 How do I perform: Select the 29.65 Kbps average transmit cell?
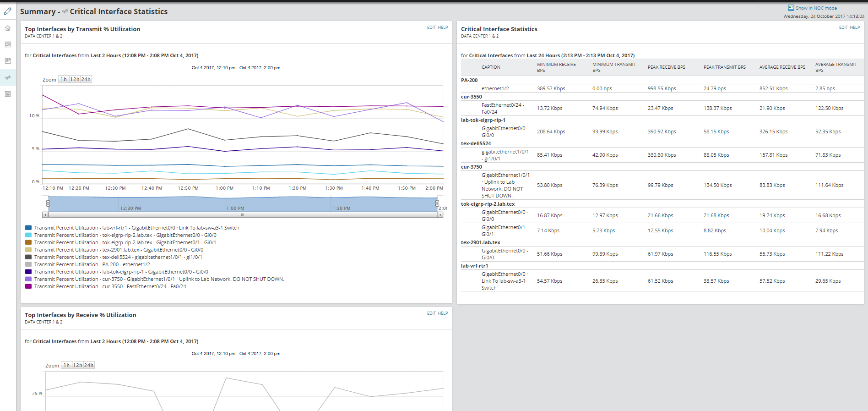point(828,281)
